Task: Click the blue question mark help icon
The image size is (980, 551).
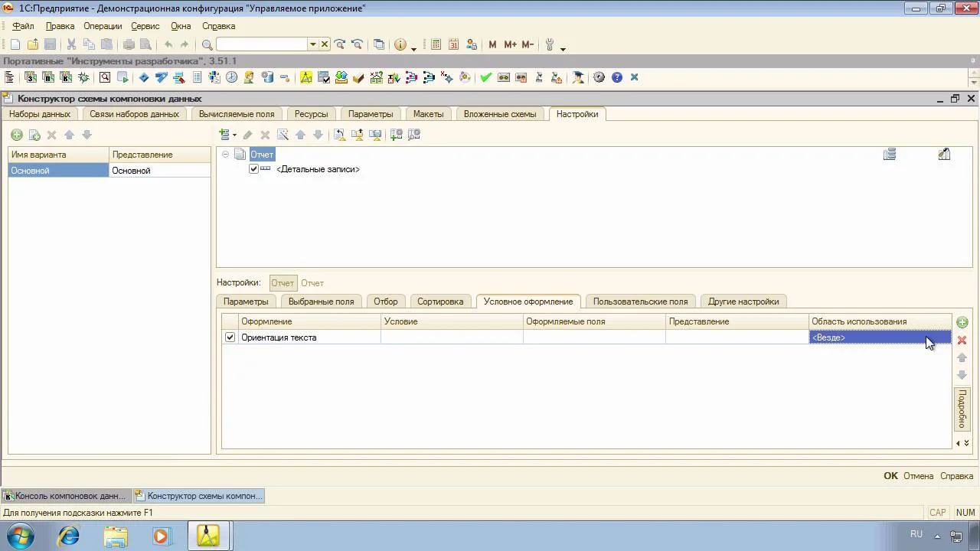Action: [617, 77]
